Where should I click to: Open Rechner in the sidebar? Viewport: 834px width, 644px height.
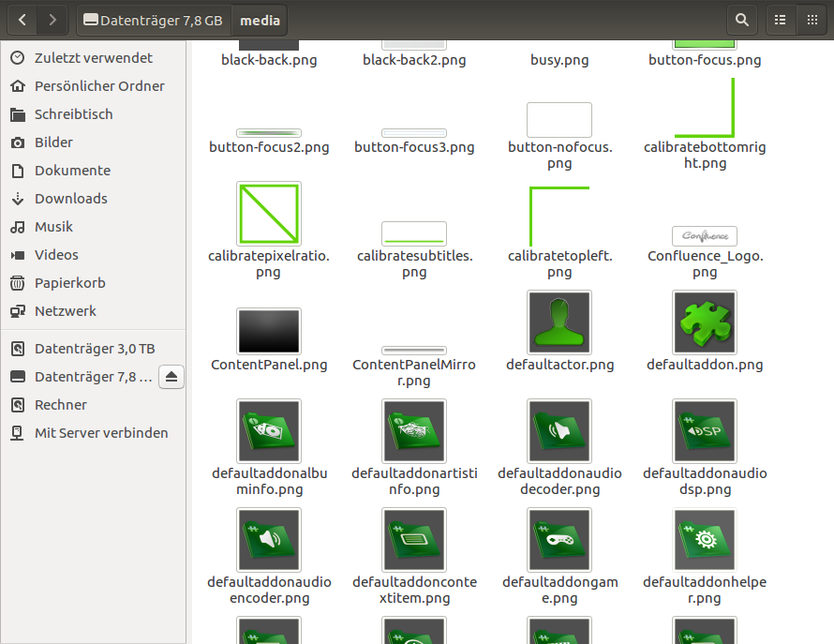tap(93, 406)
